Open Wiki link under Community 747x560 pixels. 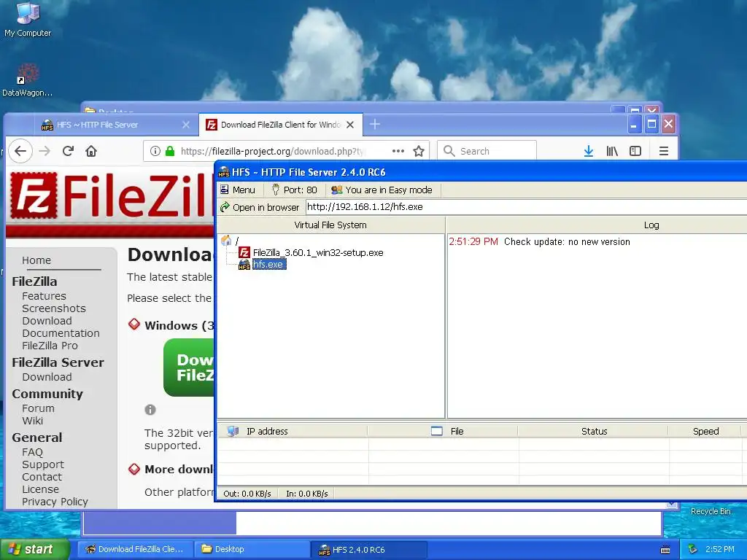pyautogui.click(x=32, y=421)
